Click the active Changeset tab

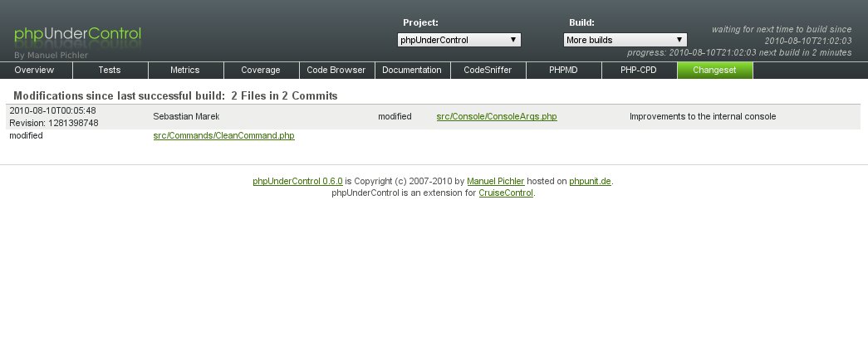tap(714, 71)
